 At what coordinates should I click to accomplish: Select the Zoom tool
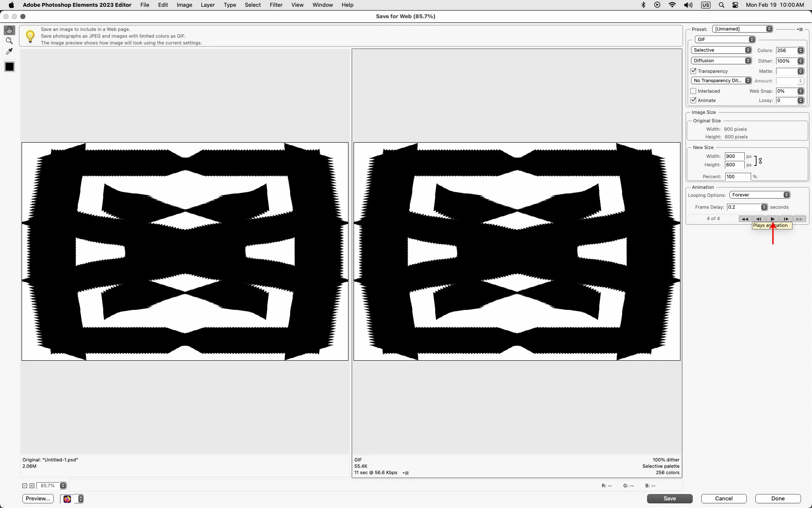tap(9, 41)
